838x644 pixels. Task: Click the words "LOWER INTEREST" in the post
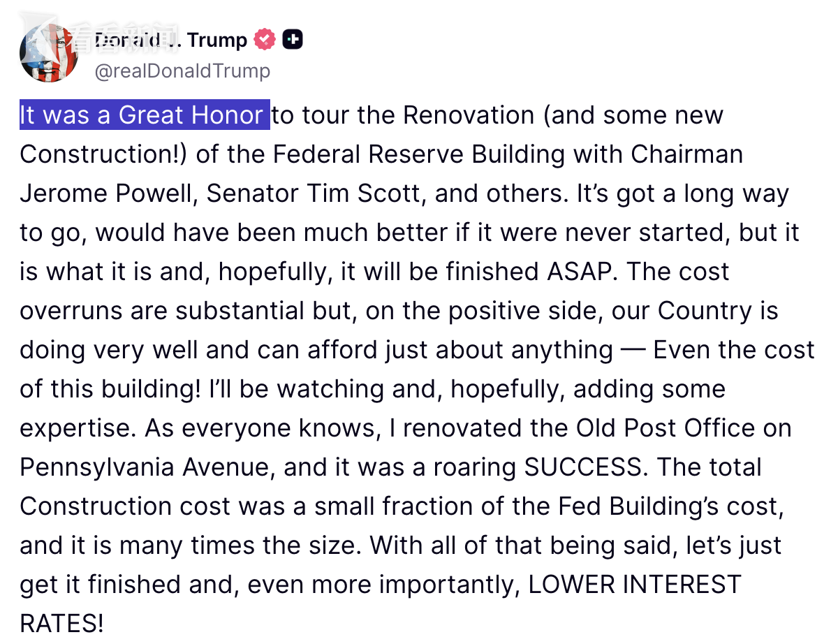pyautogui.click(x=634, y=584)
